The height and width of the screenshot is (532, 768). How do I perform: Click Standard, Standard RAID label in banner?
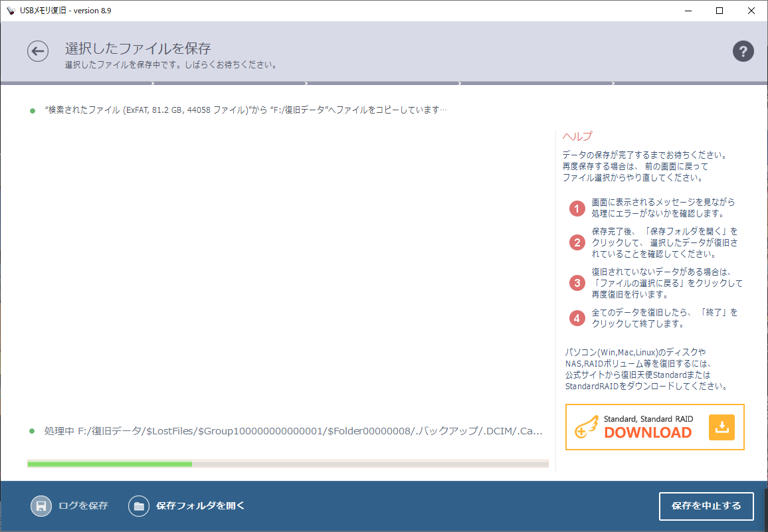pos(648,419)
